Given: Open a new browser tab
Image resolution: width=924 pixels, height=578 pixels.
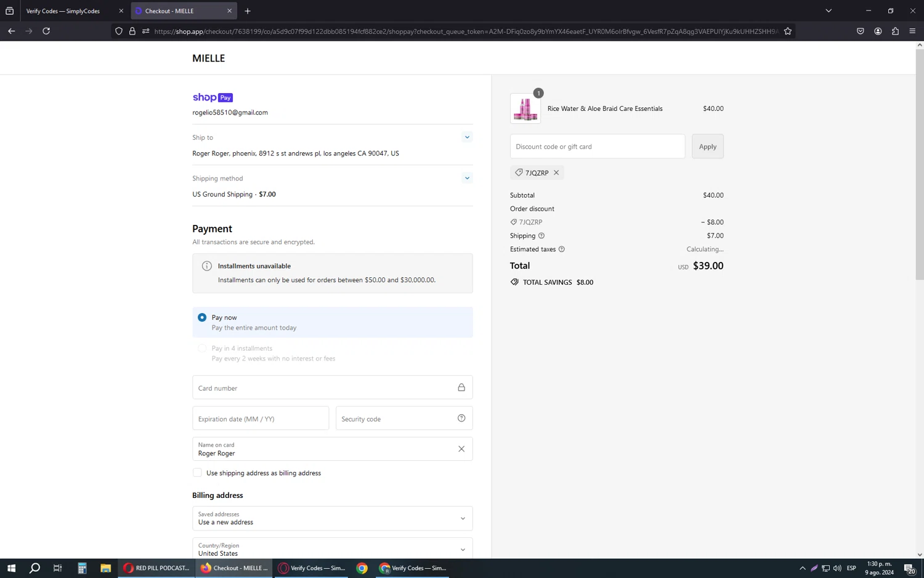Looking at the screenshot, I should (x=248, y=11).
